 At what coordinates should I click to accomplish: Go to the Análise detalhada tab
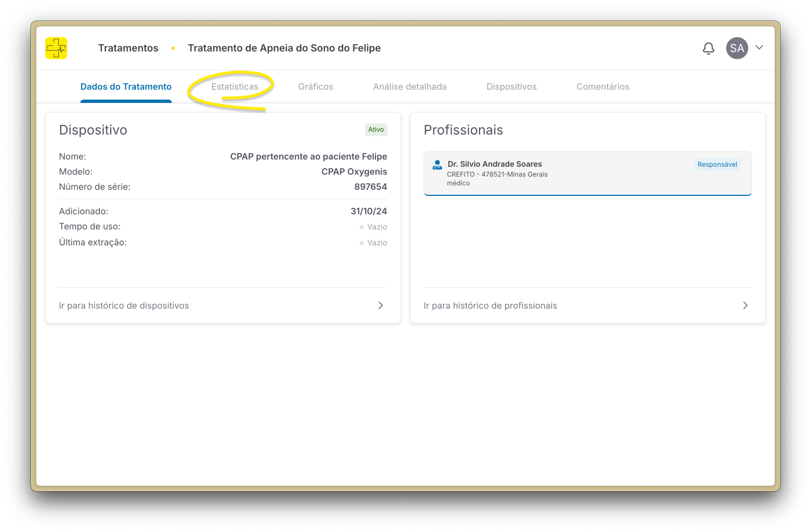pos(410,87)
